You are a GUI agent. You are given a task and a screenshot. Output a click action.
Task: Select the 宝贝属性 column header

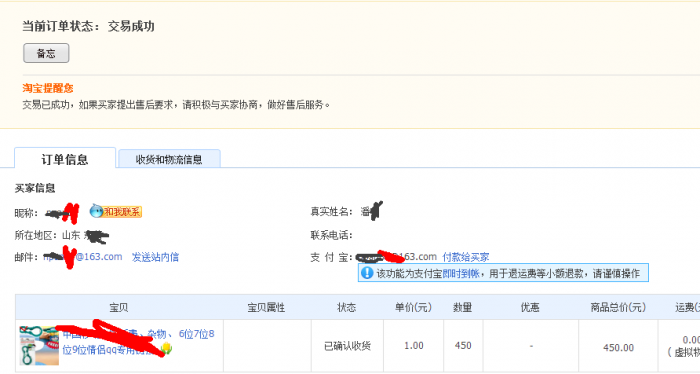267,308
